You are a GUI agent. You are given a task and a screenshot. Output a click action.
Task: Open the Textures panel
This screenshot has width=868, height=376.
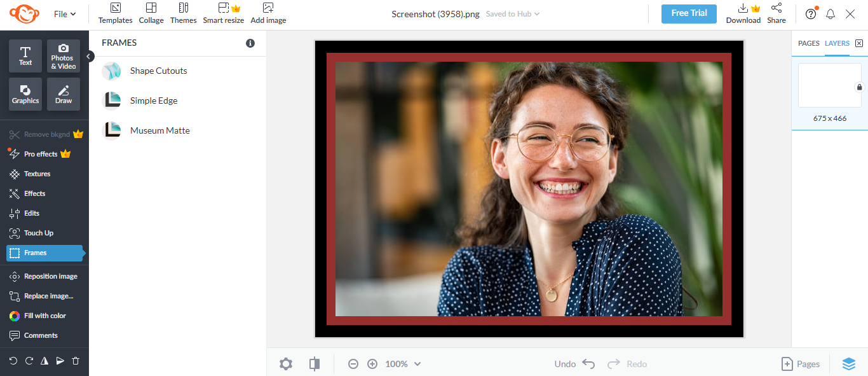(x=37, y=174)
